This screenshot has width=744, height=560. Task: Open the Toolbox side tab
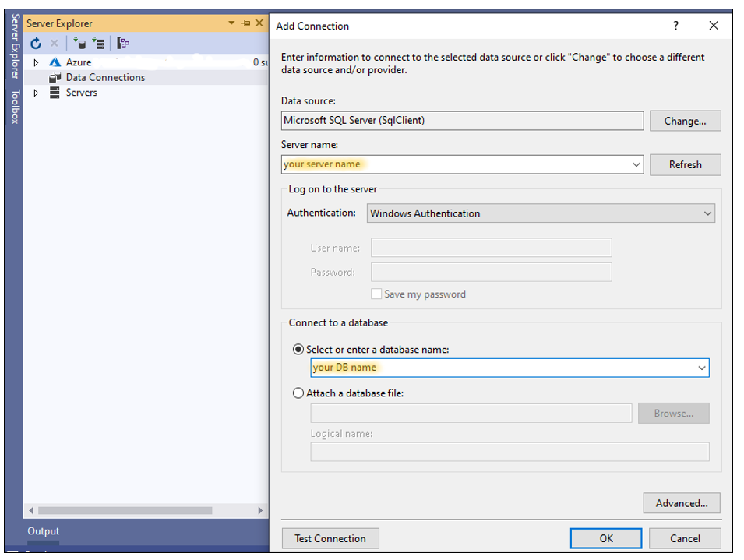tap(14, 107)
